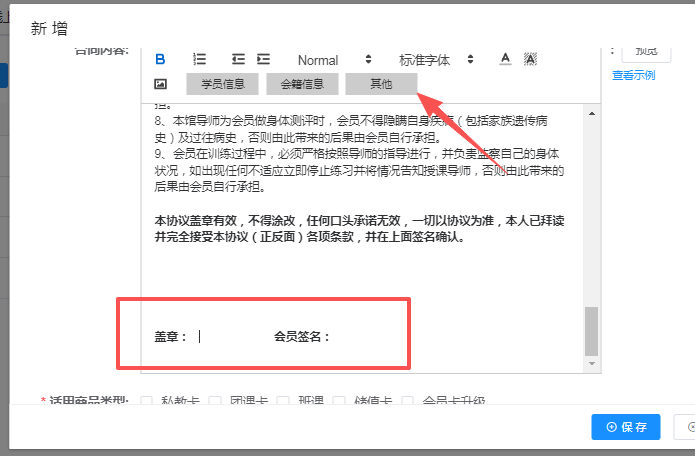
Task: Click the decrease indent icon
Action: pos(238,59)
